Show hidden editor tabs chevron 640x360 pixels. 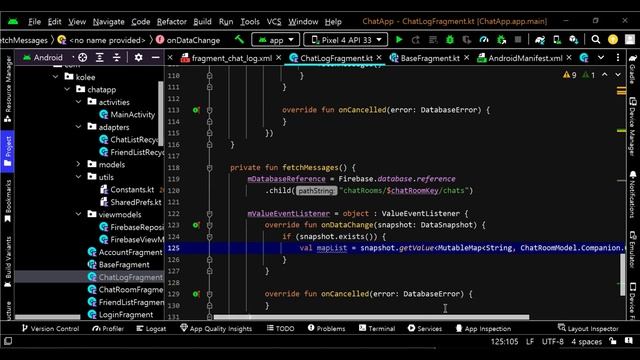[601, 58]
